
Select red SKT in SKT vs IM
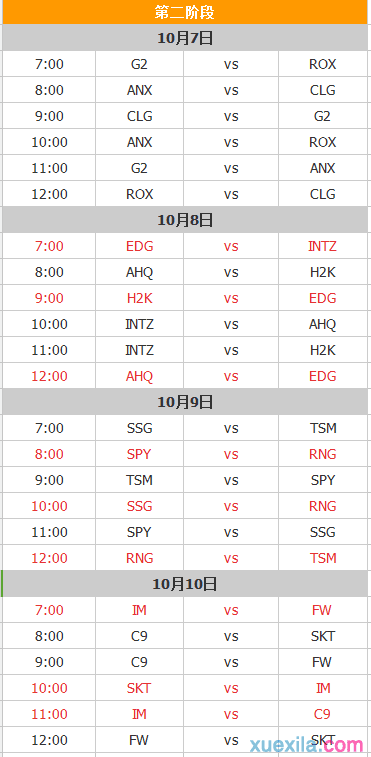pyautogui.click(x=139, y=688)
